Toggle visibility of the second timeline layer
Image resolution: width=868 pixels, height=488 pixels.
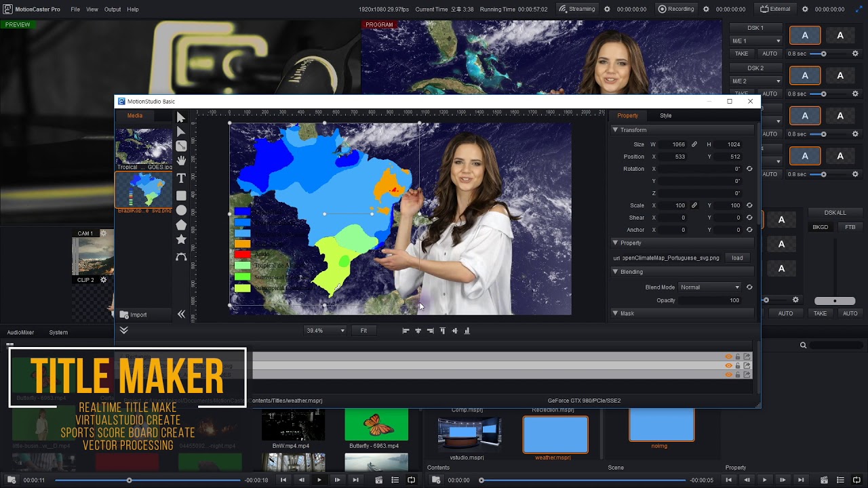click(729, 365)
